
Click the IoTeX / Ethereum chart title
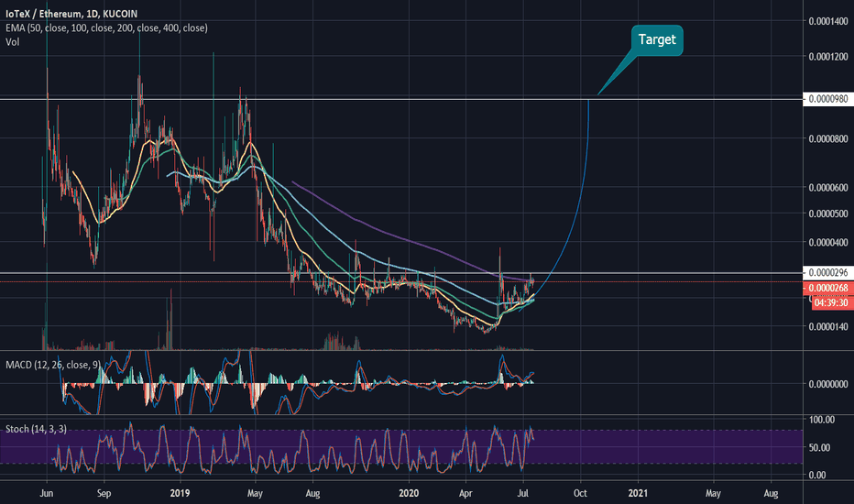click(x=71, y=14)
